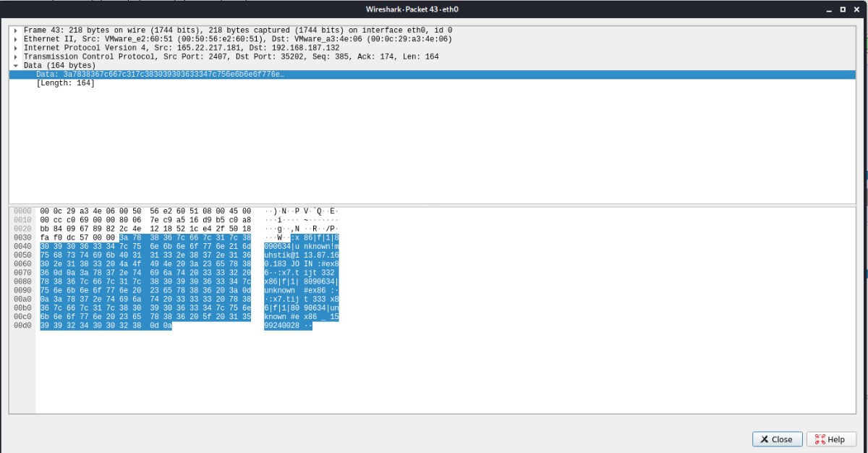Click hex bytes '39 39 32 34 30 30 32 38'
The image size is (868, 453).
(91, 326)
